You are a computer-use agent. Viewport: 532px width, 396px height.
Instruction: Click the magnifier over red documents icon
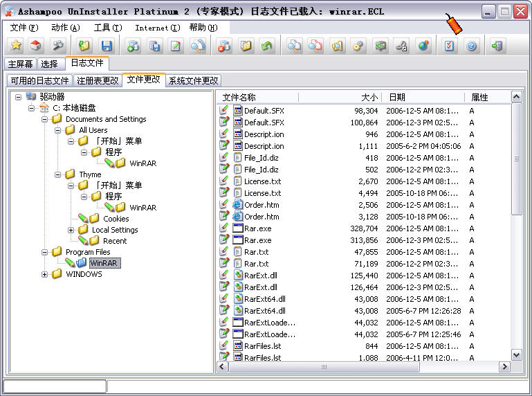[315, 45]
